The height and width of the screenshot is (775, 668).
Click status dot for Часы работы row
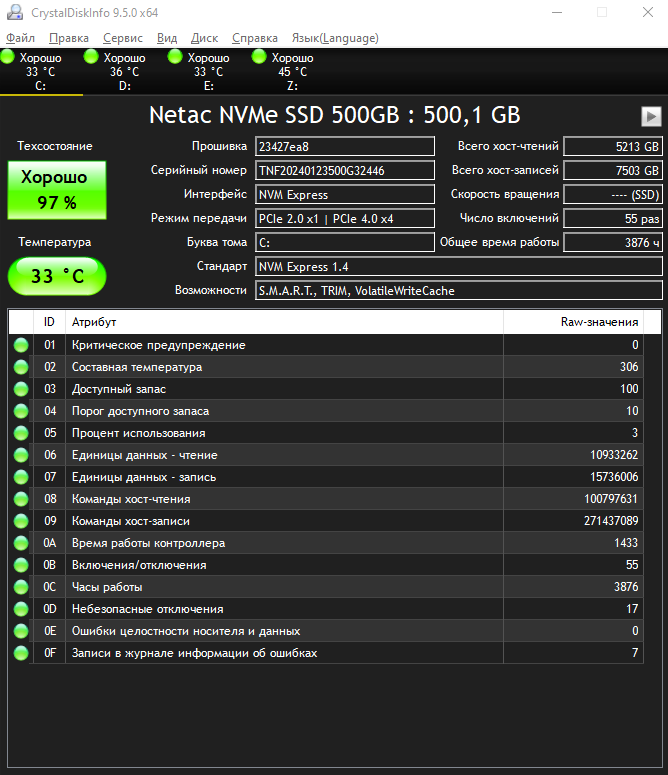click(21, 587)
